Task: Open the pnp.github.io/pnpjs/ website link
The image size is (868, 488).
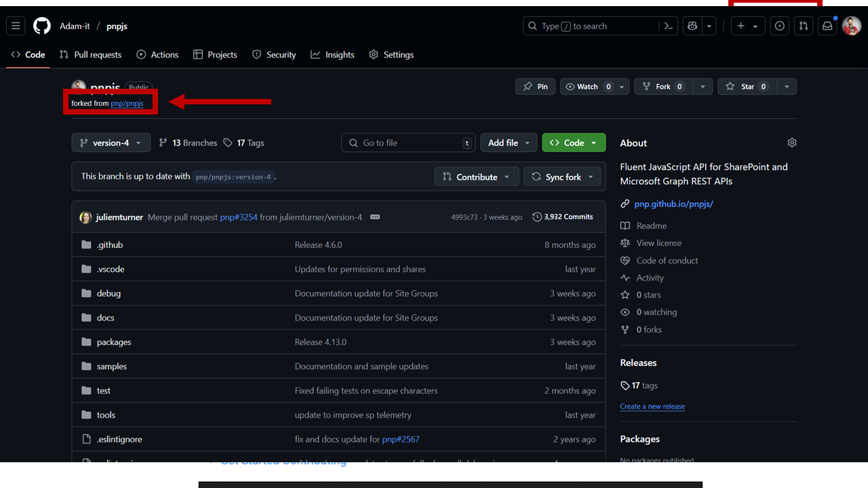Action: tap(673, 204)
